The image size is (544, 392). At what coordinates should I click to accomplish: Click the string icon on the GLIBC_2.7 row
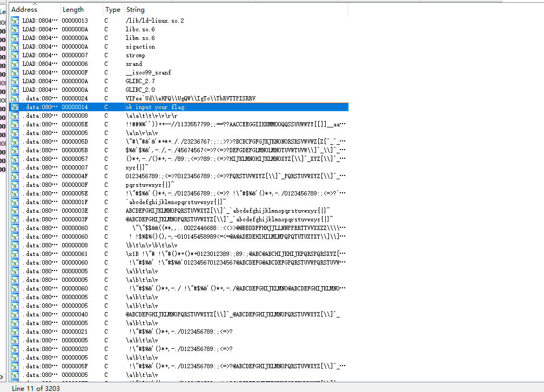[15, 81]
